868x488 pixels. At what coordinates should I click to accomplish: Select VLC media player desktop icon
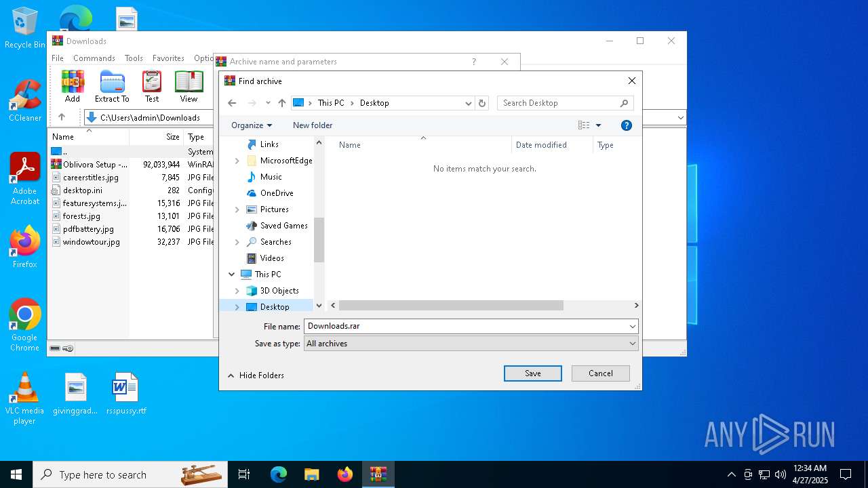tap(24, 399)
